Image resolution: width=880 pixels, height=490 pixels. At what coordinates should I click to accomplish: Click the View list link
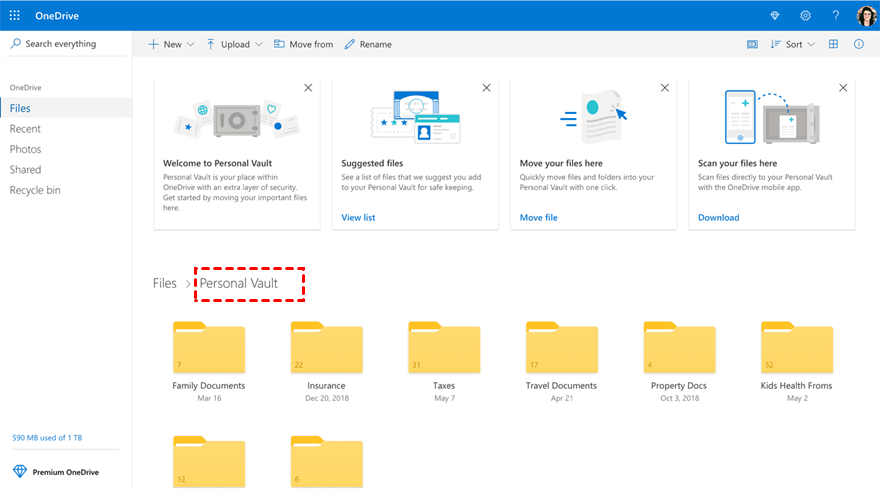click(358, 217)
